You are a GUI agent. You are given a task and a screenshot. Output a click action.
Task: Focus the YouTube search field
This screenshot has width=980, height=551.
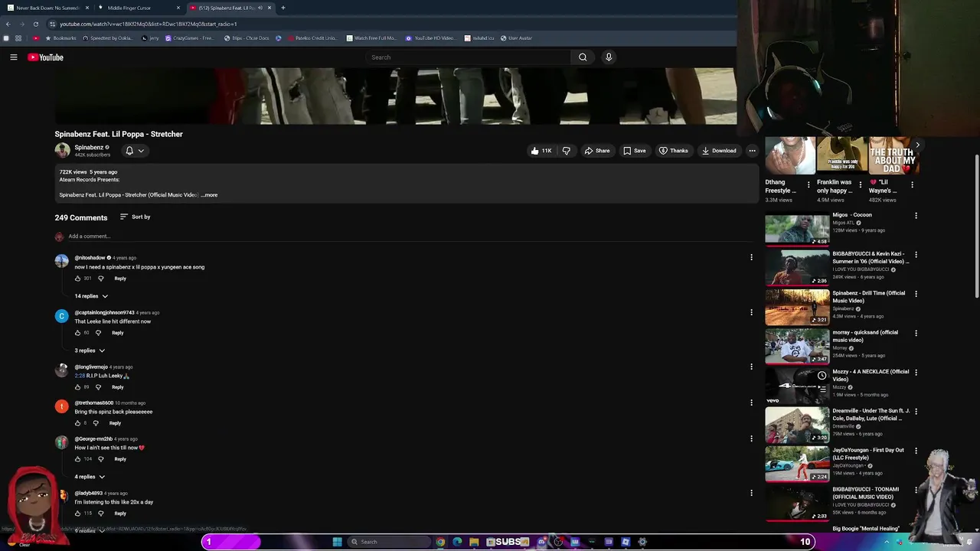point(469,57)
